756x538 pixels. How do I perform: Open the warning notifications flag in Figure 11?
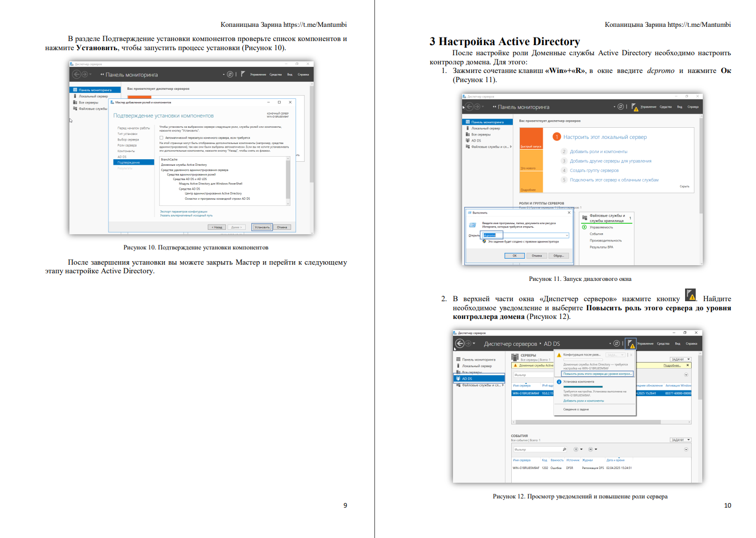pos(634,107)
